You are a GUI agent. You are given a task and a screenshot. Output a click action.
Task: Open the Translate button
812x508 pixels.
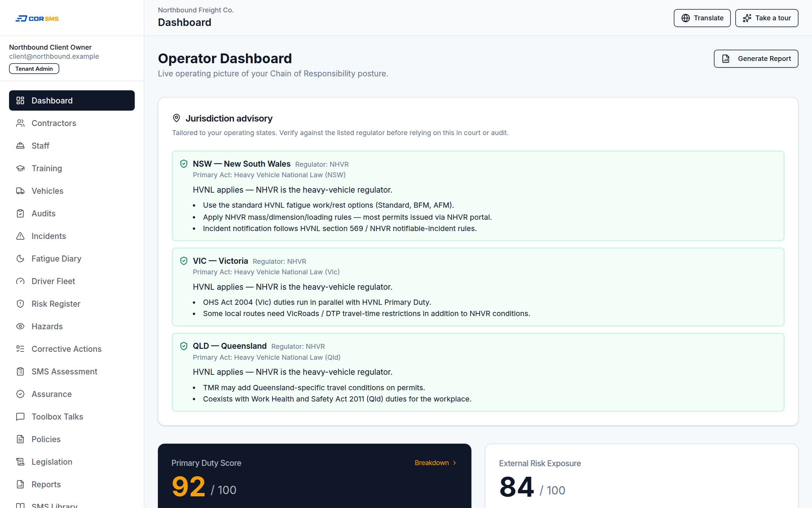(x=702, y=18)
